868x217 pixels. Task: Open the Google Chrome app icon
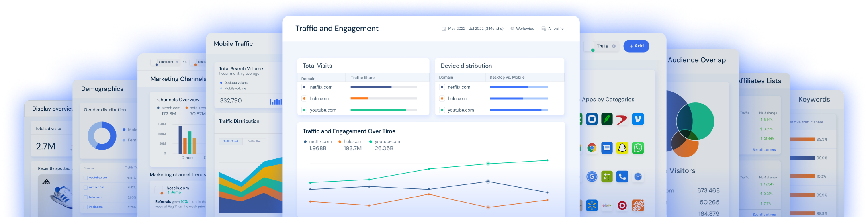[x=592, y=148]
